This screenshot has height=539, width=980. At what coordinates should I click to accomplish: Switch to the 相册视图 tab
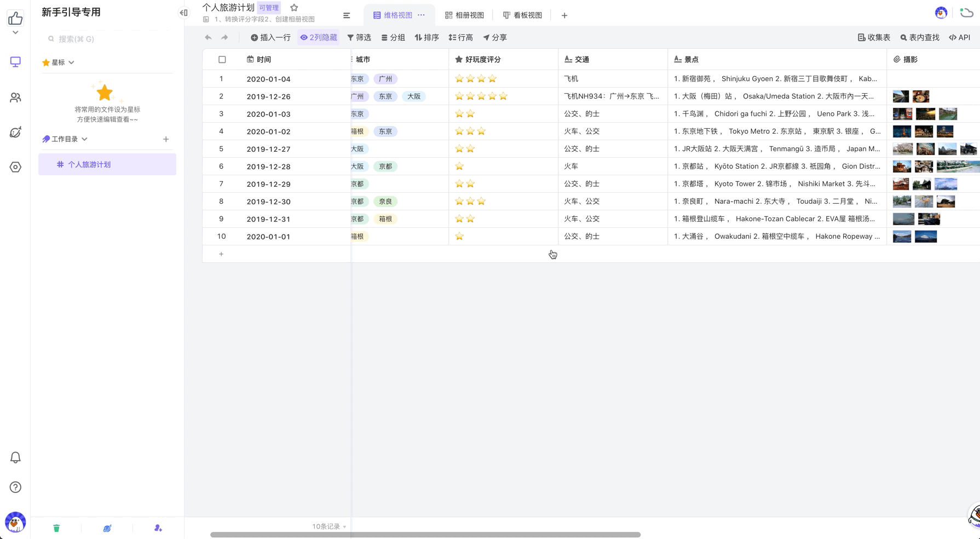[x=464, y=15]
